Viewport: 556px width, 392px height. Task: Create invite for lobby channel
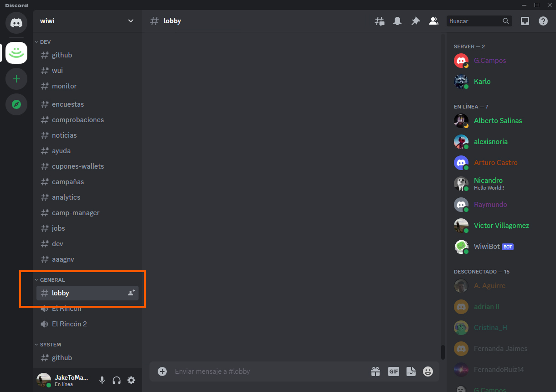click(x=131, y=293)
